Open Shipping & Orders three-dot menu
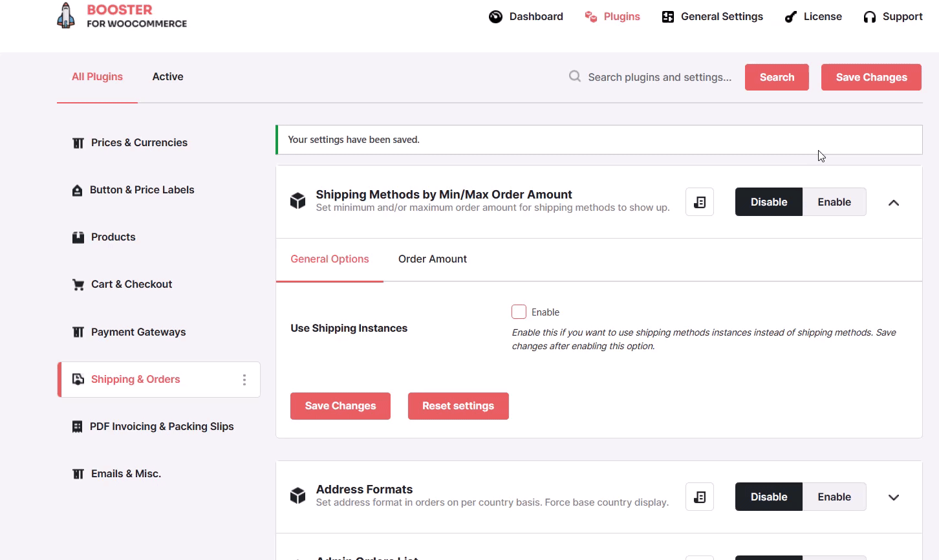 [244, 380]
